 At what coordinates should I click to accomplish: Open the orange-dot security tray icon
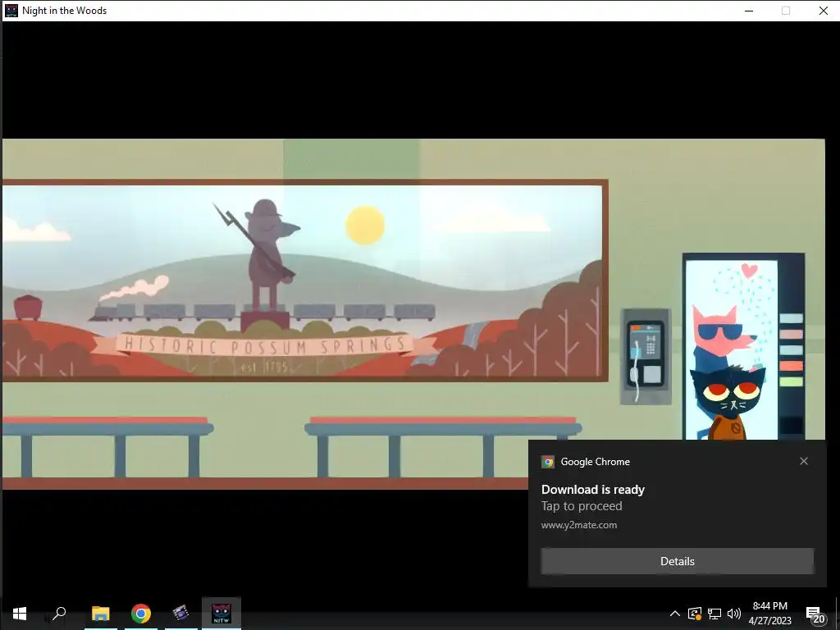pyautogui.click(x=695, y=614)
